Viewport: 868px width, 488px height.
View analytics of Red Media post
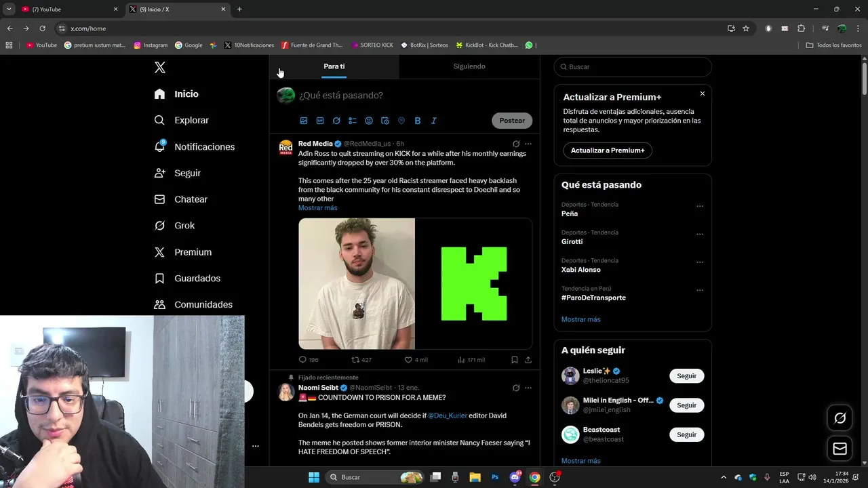(471, 360)
